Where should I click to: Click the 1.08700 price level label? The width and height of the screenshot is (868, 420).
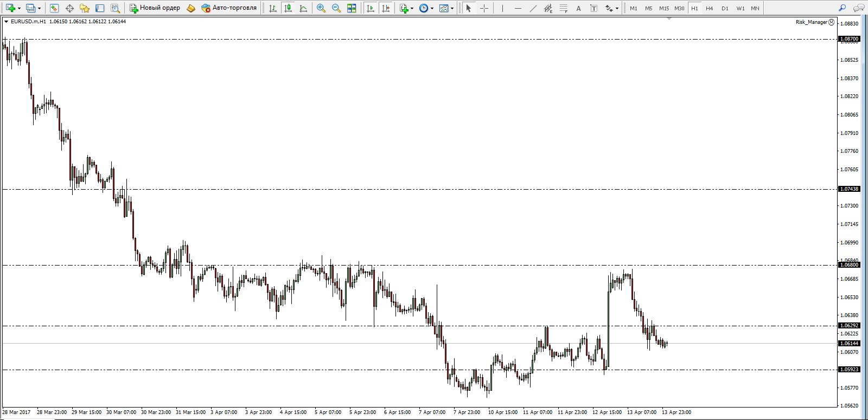click(x=850, y=39)
